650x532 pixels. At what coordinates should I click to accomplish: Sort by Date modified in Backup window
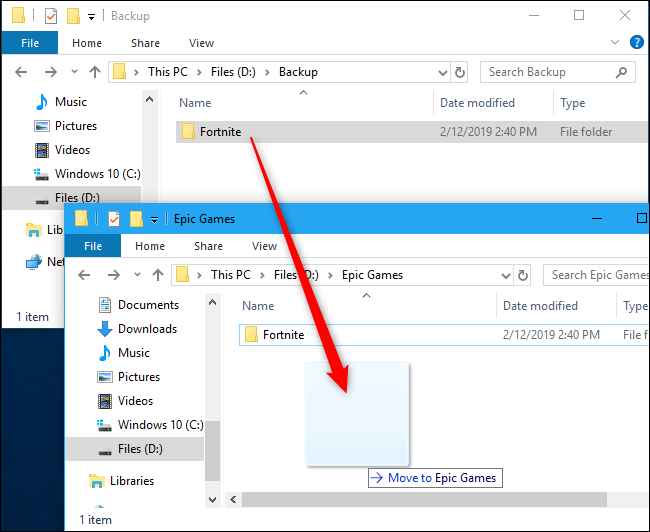click(x=477, y=103)
